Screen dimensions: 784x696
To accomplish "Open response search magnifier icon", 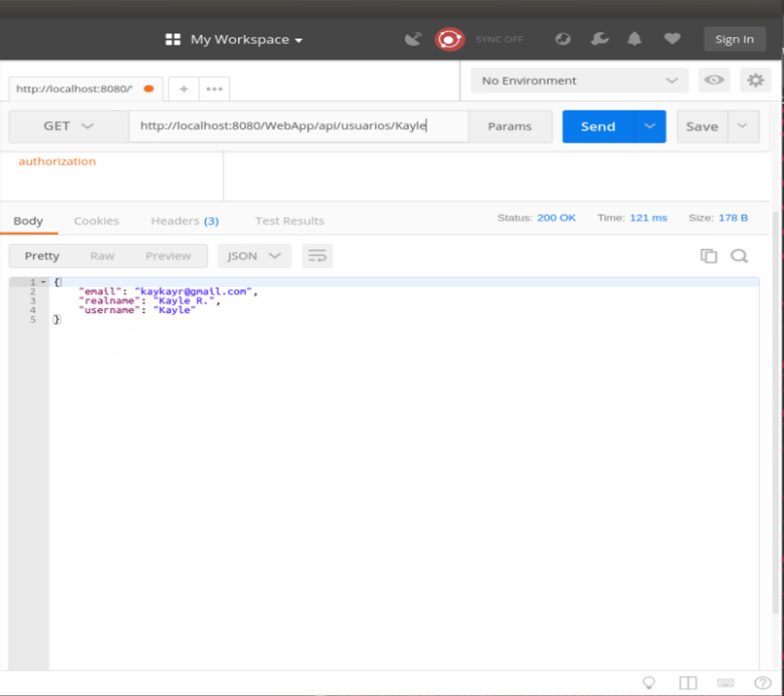I will coord(739,256).
